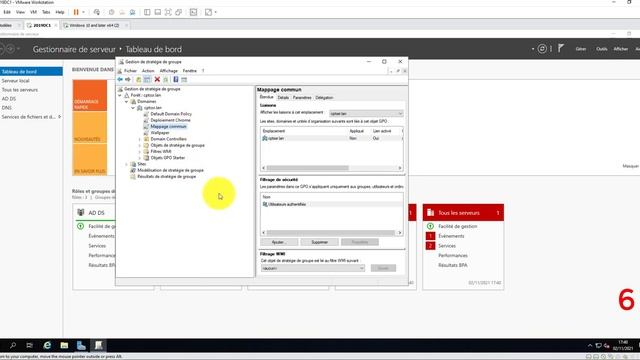Select DNS in Server Manager sidebar
Viewport: 640px width, 360px height.
point(7,108)
